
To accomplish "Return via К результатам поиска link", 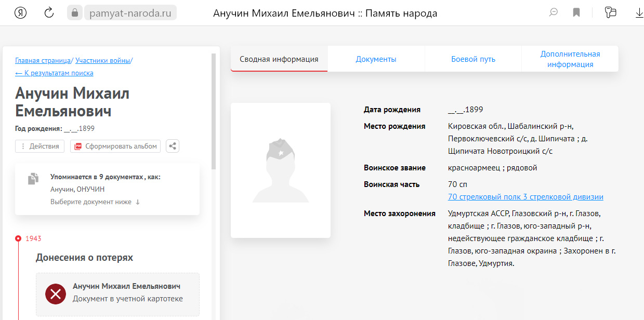I will [x=54, y=73].
